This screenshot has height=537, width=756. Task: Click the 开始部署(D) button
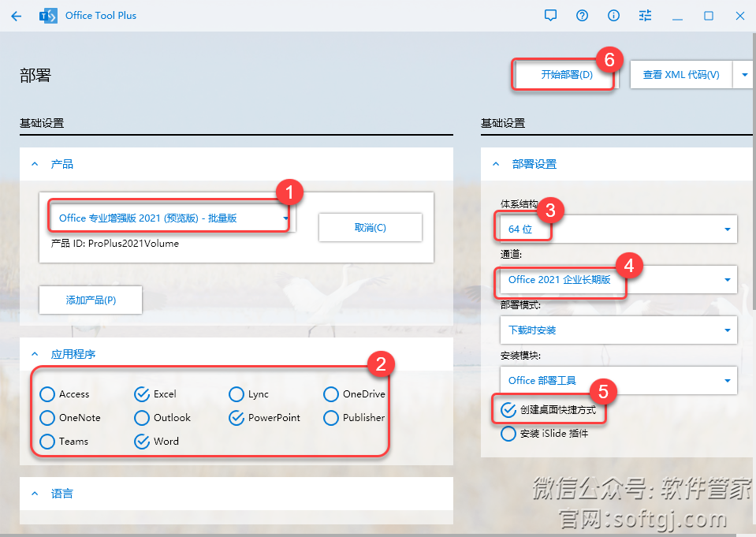point(565,76)
